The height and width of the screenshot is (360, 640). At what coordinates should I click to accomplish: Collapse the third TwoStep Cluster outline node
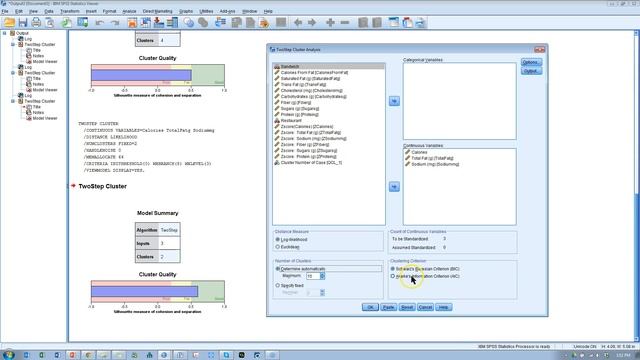coord(13,101)
